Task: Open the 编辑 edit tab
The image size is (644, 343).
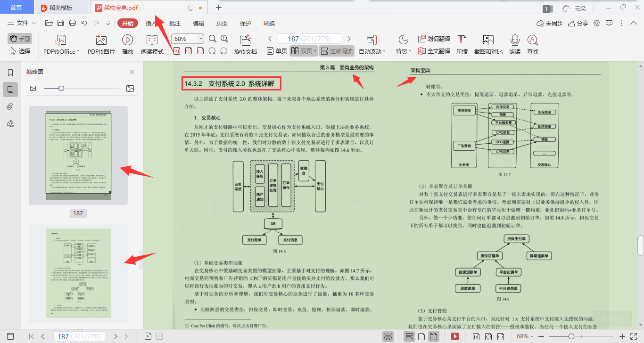Action: click(x=198, y=23)
